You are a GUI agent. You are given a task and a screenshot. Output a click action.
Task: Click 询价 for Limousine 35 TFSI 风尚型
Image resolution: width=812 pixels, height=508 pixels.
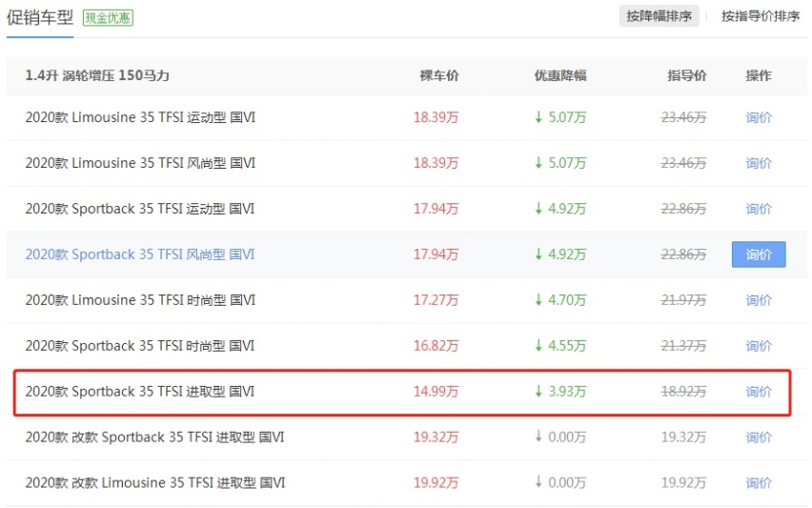[759, 163]
